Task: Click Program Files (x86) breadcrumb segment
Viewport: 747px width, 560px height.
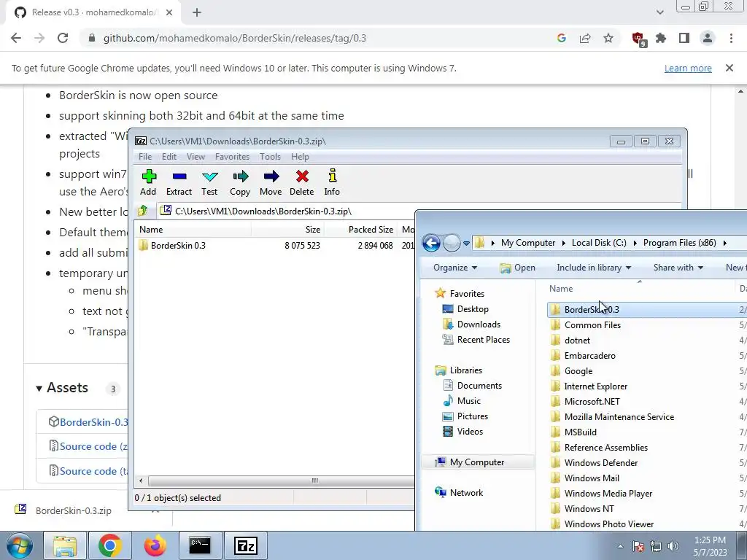Action: [x=679, y=243]
